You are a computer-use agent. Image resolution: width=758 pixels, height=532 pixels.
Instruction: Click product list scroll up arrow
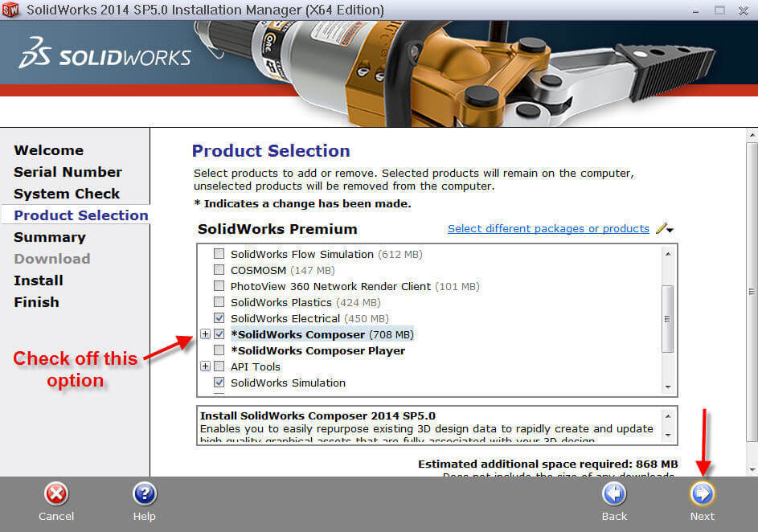pyautogui.click(x=668, y=254)
